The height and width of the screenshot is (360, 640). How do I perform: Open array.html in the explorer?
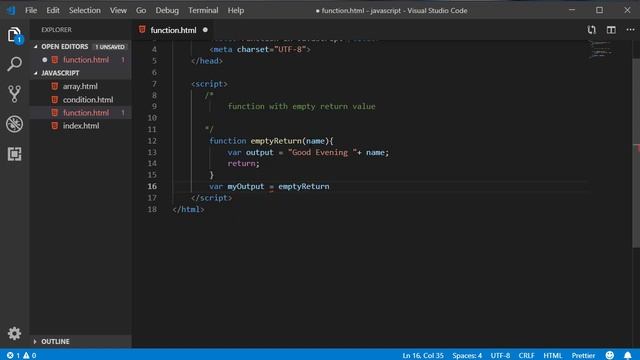(80, 86)
